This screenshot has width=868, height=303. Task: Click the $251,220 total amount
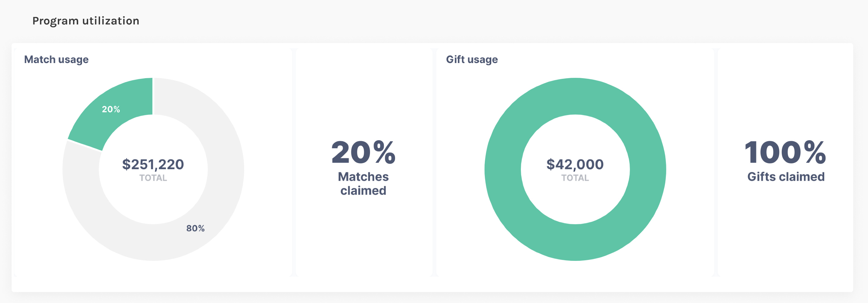point(153,164)
